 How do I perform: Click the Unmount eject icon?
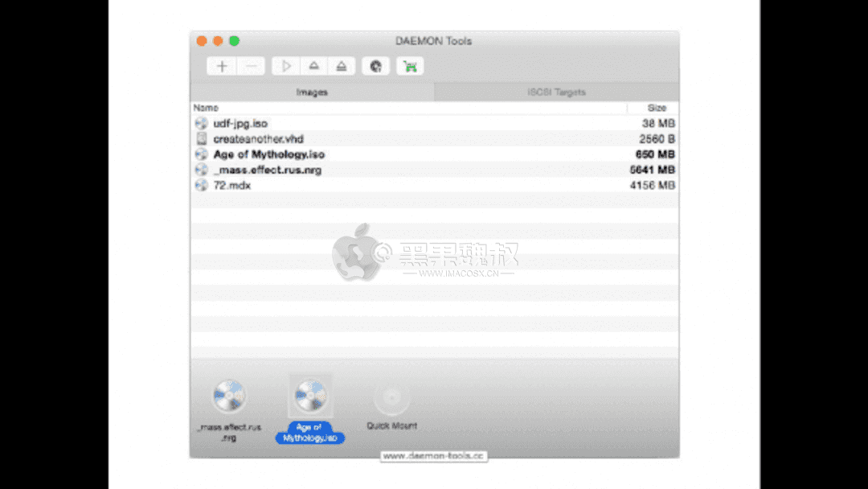(313, 66)
